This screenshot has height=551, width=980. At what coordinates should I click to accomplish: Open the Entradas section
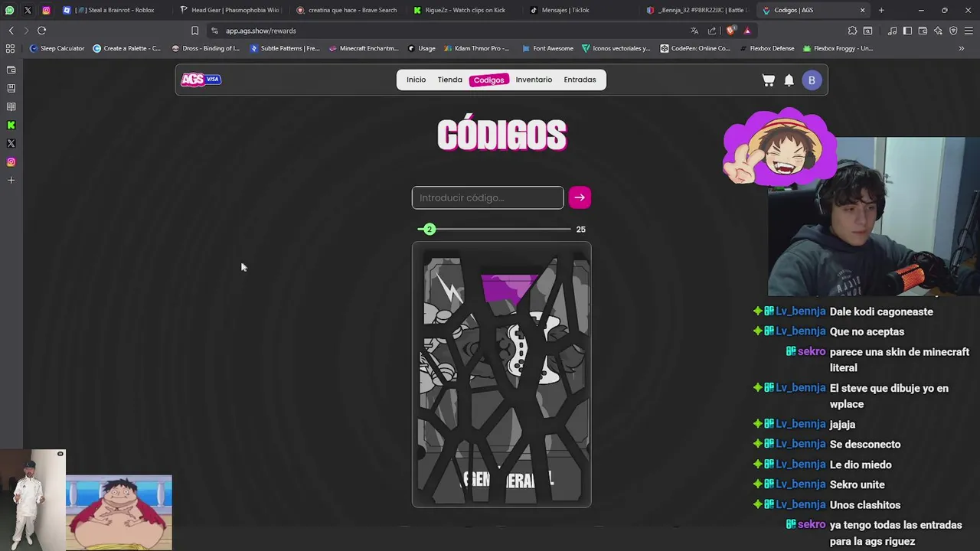pos(580,80)
